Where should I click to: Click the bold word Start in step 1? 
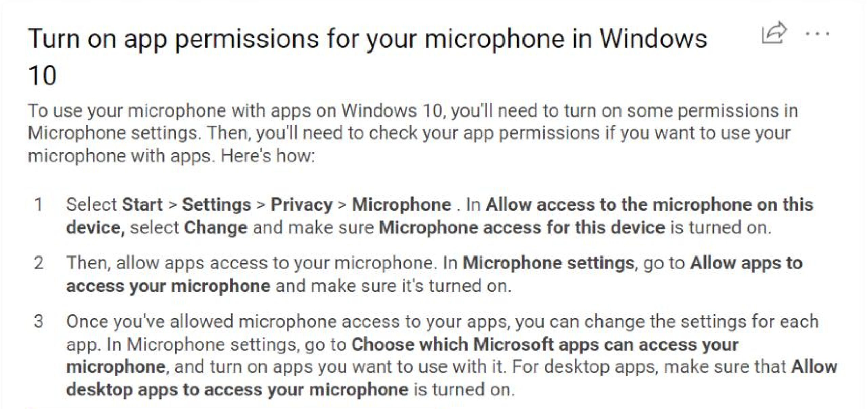(142, 205)
